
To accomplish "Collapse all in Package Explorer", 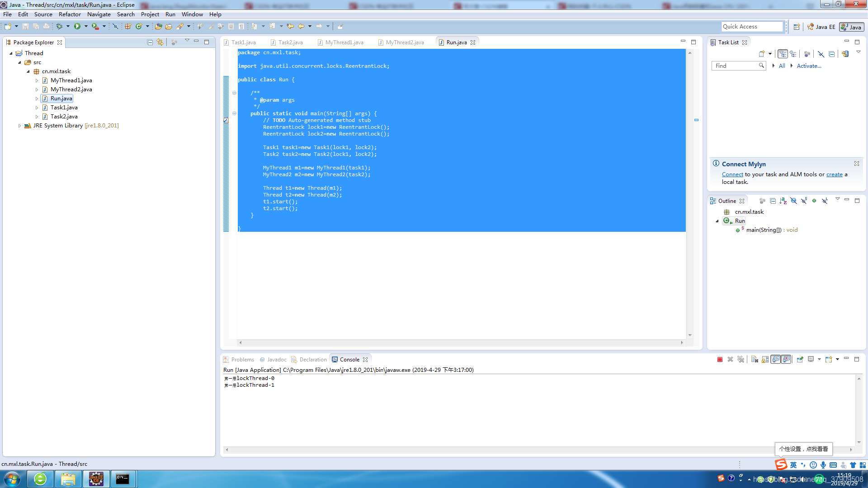I will (x=150, y=42).
